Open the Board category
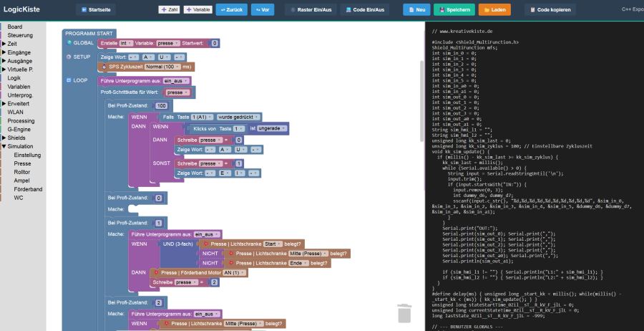 15,27
